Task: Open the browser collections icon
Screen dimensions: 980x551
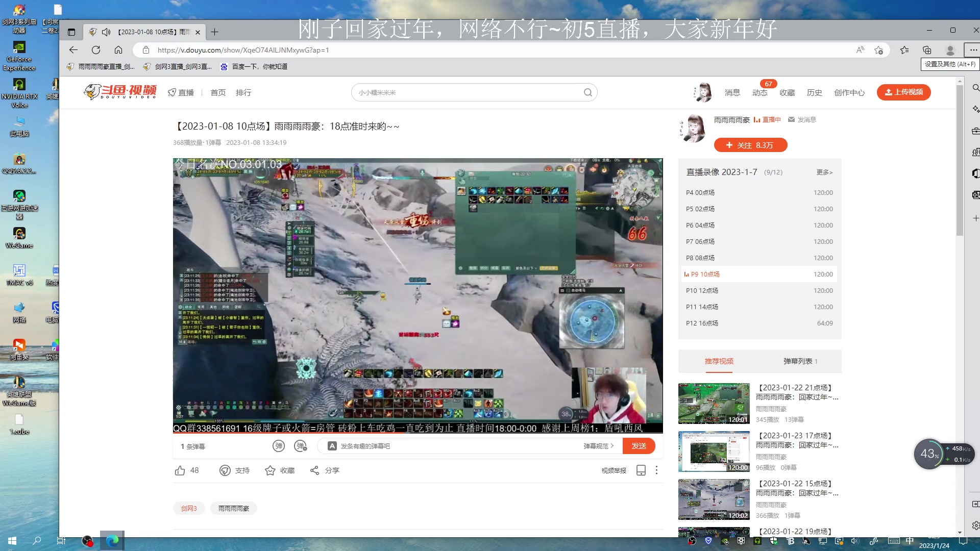Action: [x=927, y=50]
